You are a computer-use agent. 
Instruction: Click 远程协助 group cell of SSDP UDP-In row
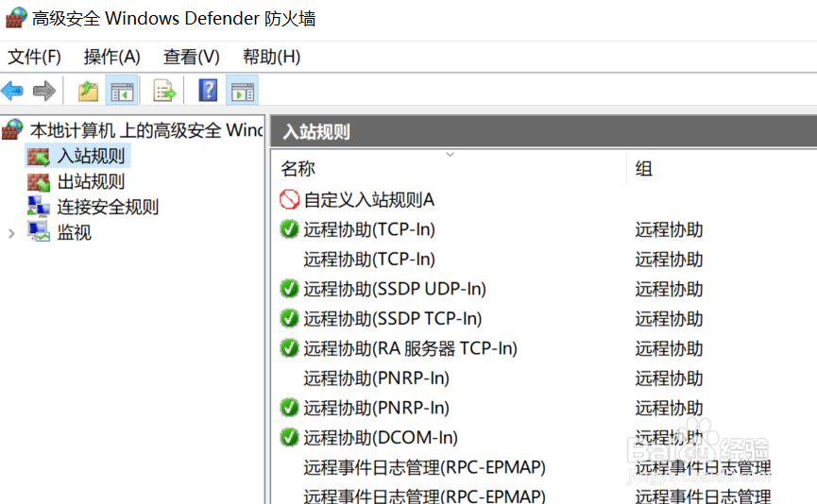click(669, 289)
